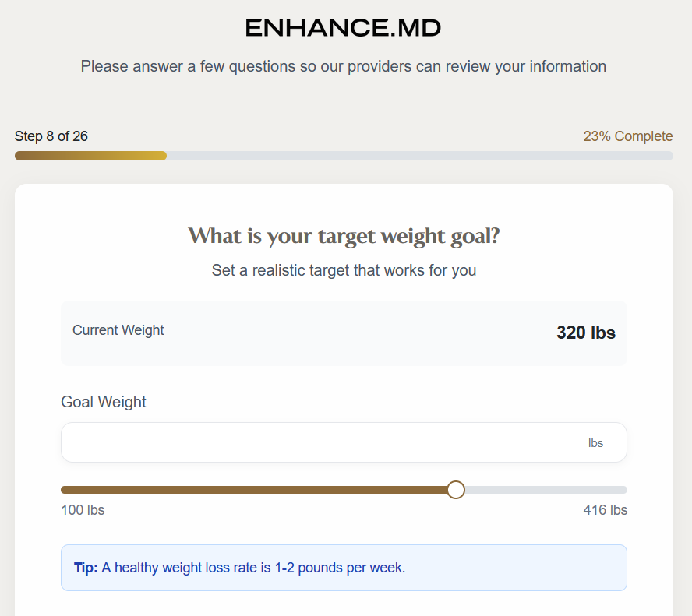This screenshot has height=616, width=692.
Task: Click the "23% Complete" indicator
Action: [627, 136]
